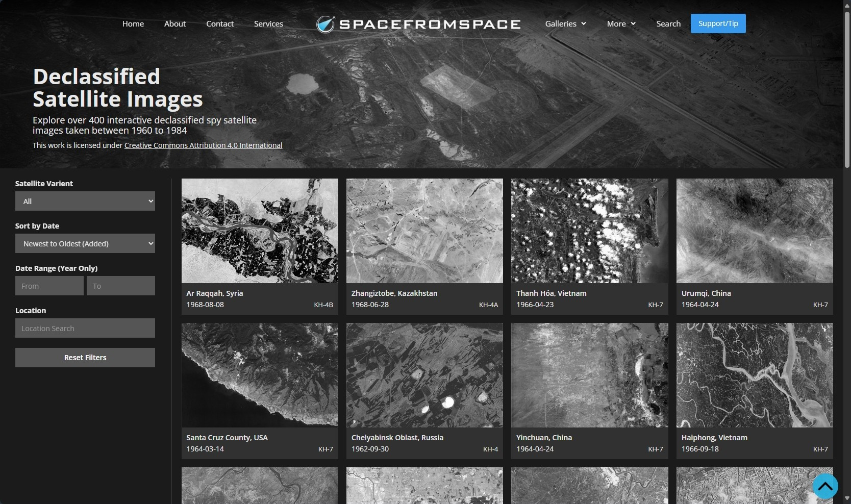Open the Thanh Hóa, Vietnam thumbnail
This screenshot has width=851, height=504.
point(590,231)
